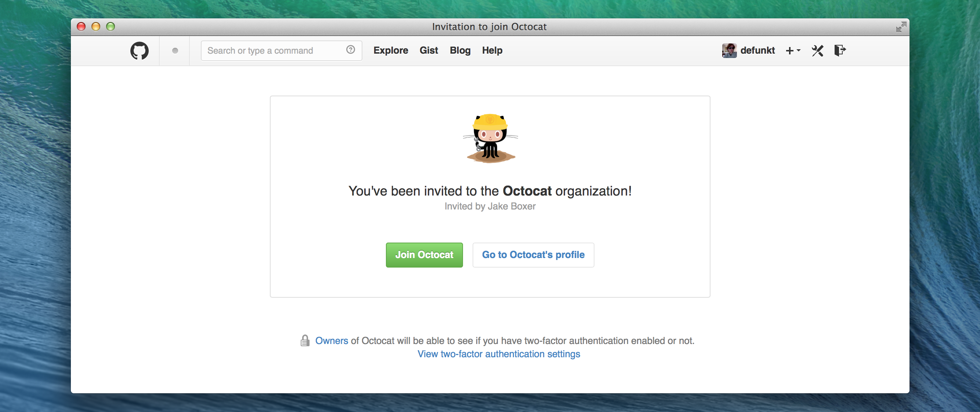Follow the Owners link
Screen dimensions: 980x412
click(x=331, y=341)
